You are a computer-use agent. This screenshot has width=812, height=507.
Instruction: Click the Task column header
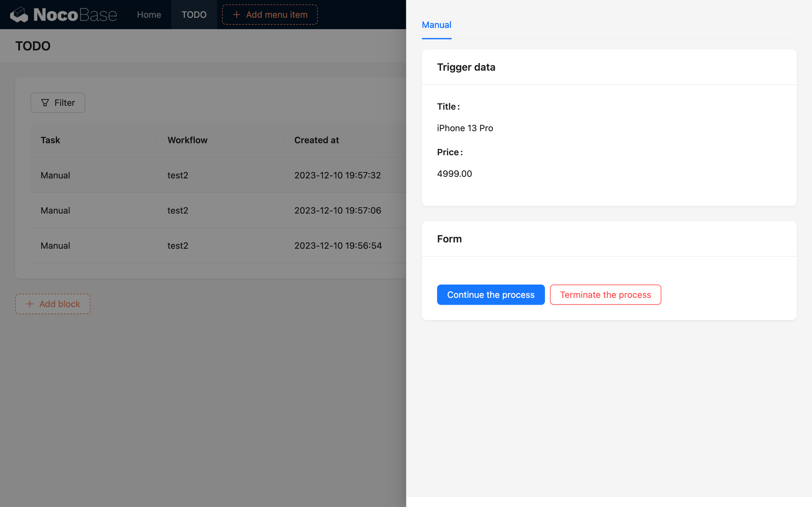[50, 140]
